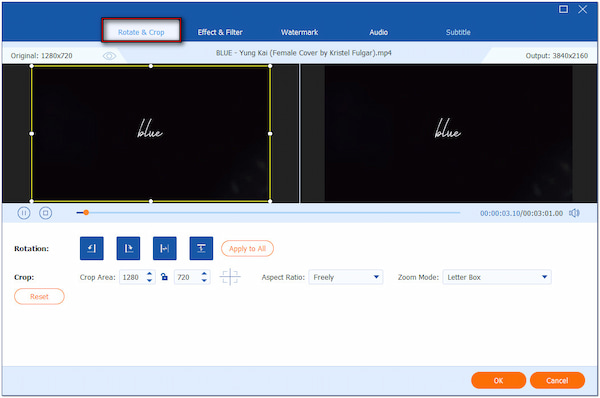Maximize the editor window
Screen dimensions: 600x398
(563, 9)
